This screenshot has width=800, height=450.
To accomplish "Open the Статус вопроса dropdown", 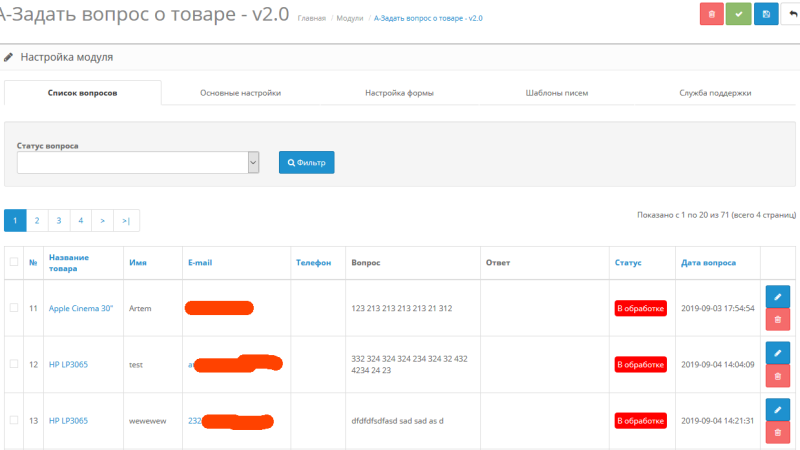I will tap(138, 162).
